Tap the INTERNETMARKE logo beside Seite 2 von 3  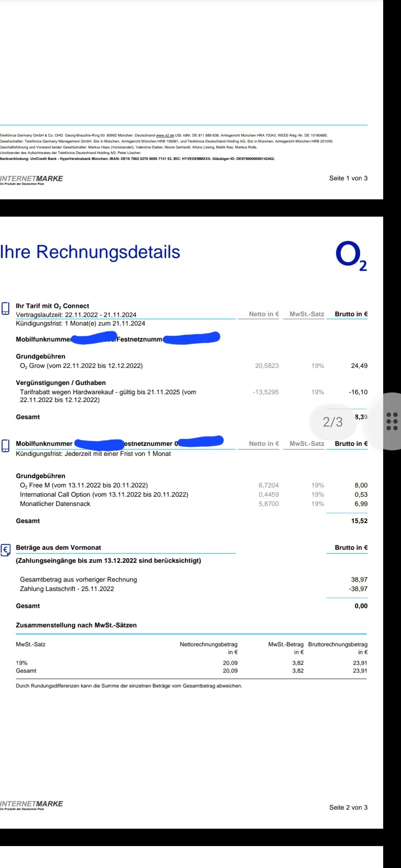tap(32, 805)
